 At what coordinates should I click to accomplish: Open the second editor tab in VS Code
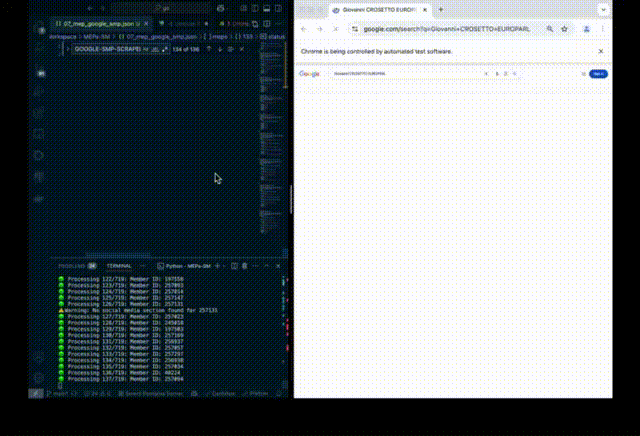(x=184, y=24)
